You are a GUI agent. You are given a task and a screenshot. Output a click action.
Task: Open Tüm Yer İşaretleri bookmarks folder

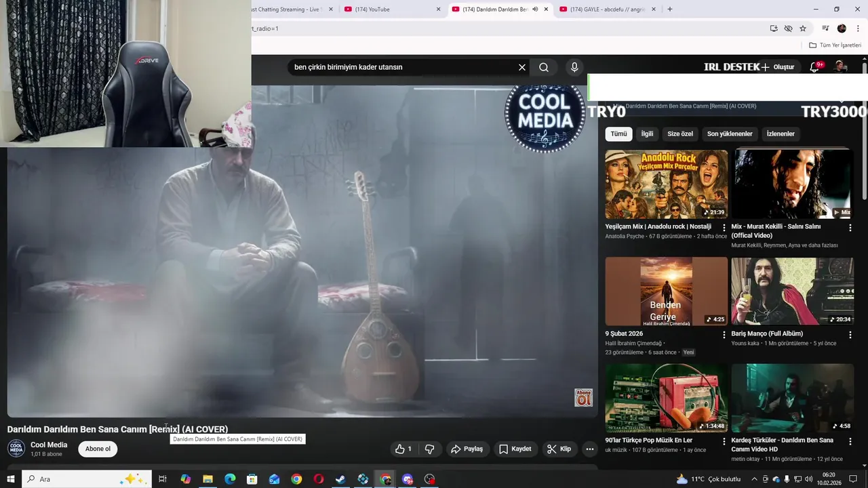pos(835,45)
